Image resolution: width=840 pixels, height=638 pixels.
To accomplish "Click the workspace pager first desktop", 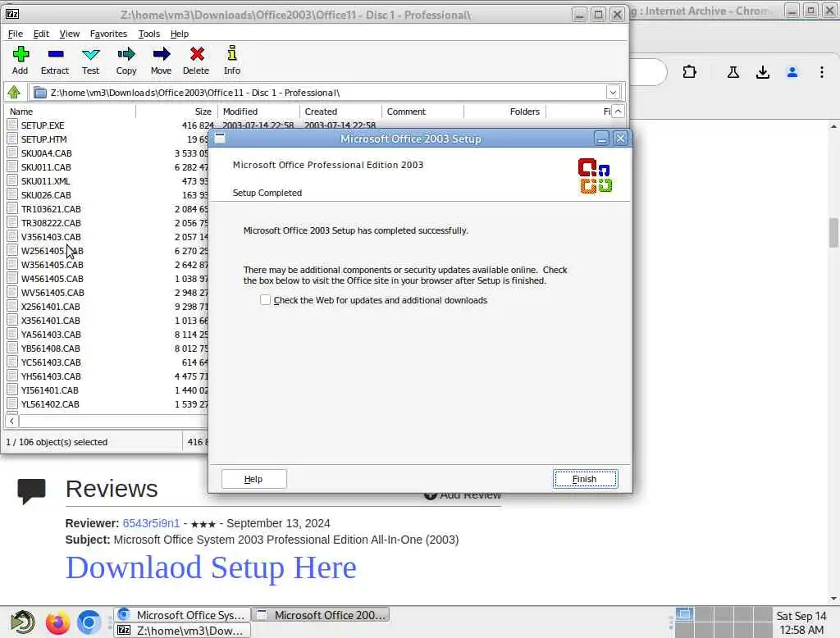I will point(684,614).
